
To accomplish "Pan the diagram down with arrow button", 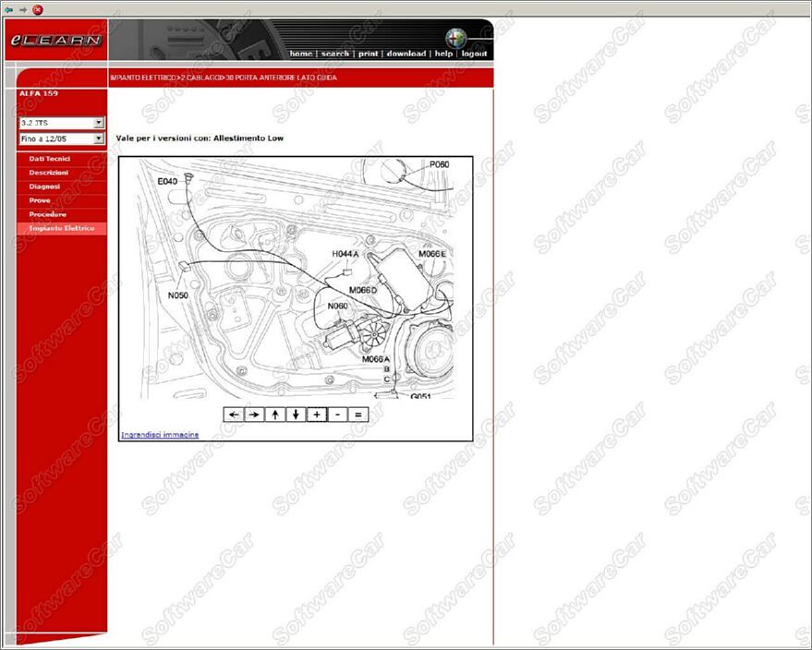I will coord(296,415).
